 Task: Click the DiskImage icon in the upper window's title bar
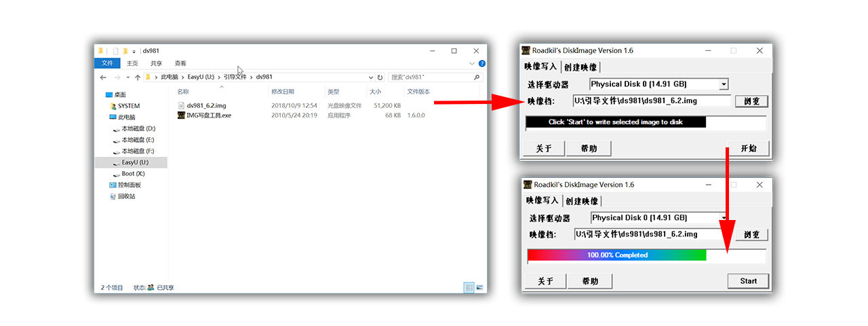526,51
